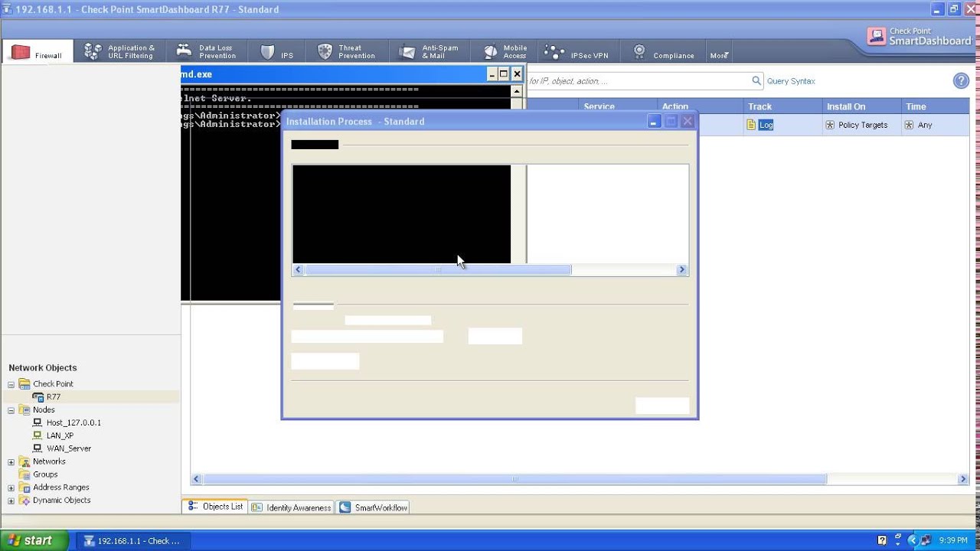Select the LAN_XP node

point(60,435)
